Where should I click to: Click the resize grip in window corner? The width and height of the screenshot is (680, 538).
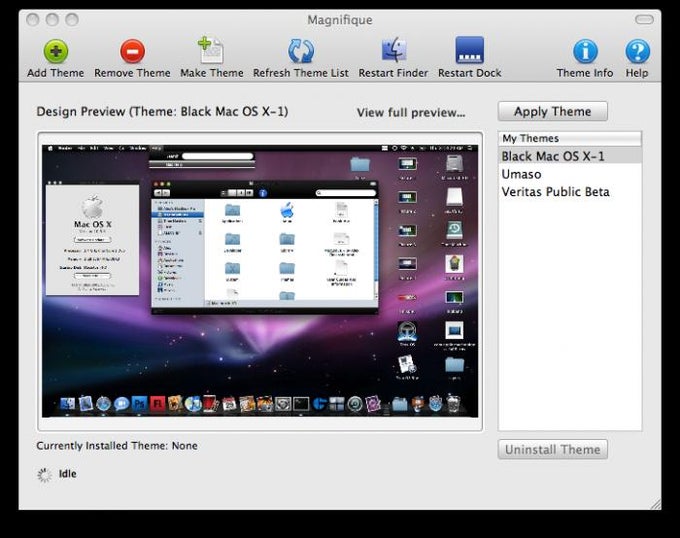click(656, 504)
